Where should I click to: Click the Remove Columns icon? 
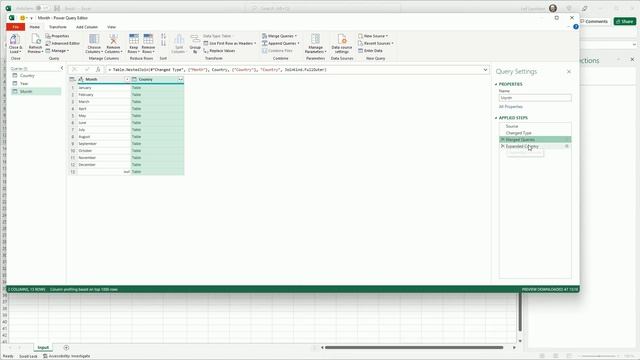[113, 40]
